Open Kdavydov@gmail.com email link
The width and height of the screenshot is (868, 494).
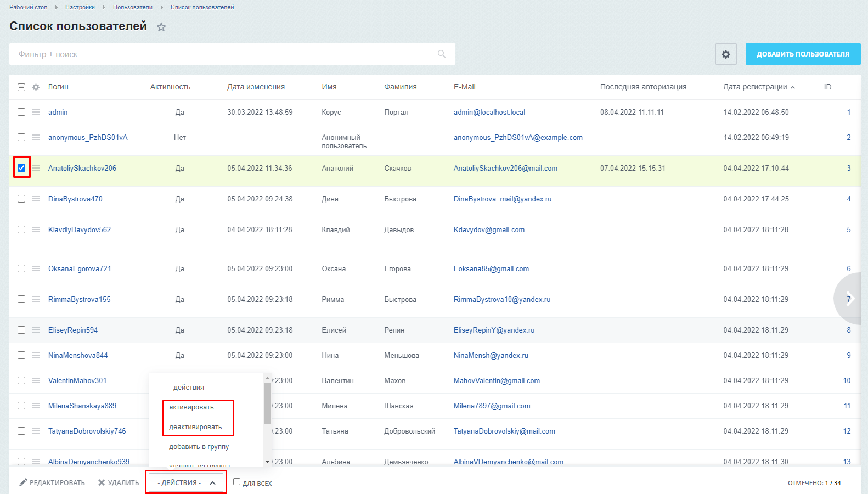point(489,229)
